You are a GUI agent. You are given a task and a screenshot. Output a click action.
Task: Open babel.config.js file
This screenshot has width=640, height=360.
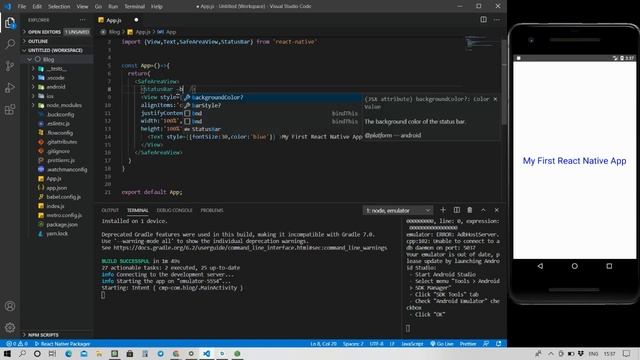pyautogui.click(x=64, y=197)
